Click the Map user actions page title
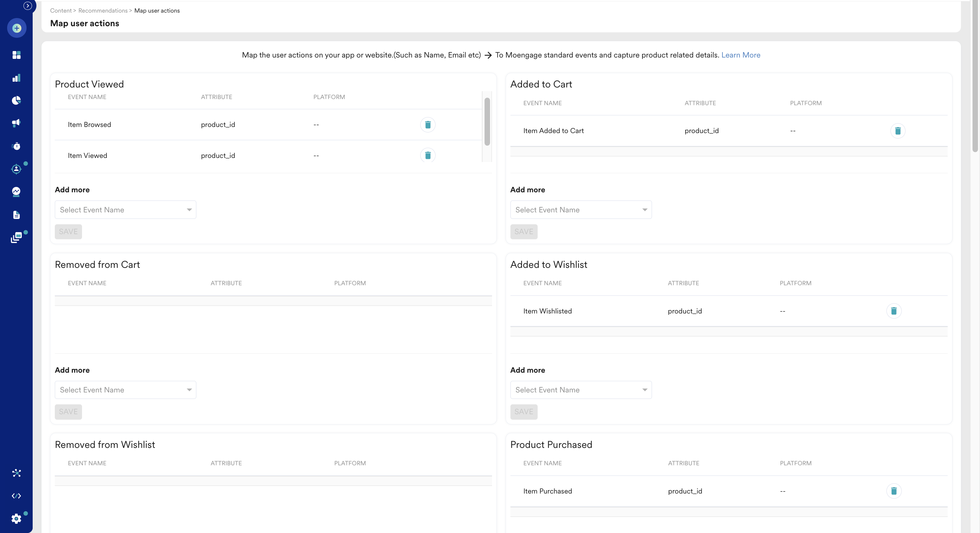The width and height of the screenshot is (980, 533). click(x=84, y=23)
